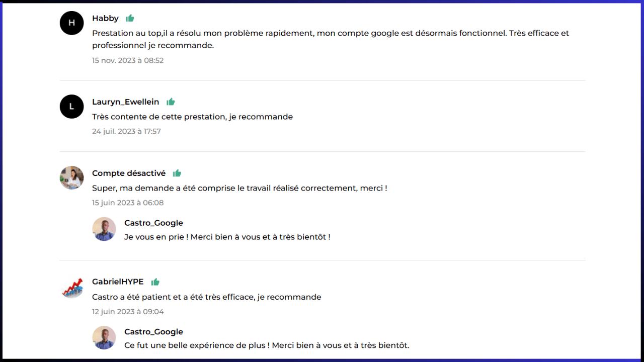644x362 pixels.
Task: Click the thumbs-up icon beside Compte désactivé
Action: 177,173
